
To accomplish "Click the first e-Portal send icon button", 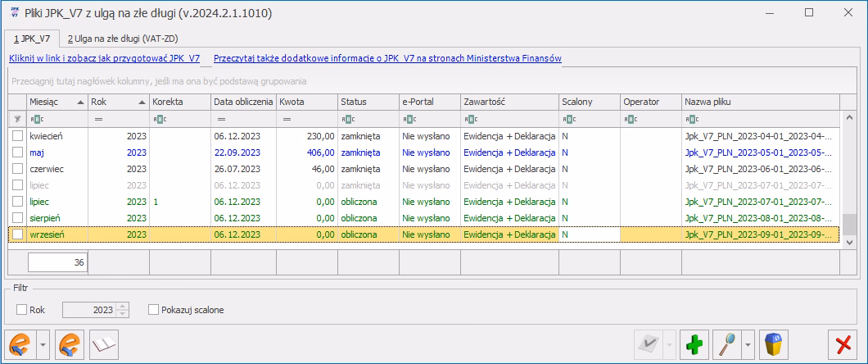I will click(x=20, y=345).
